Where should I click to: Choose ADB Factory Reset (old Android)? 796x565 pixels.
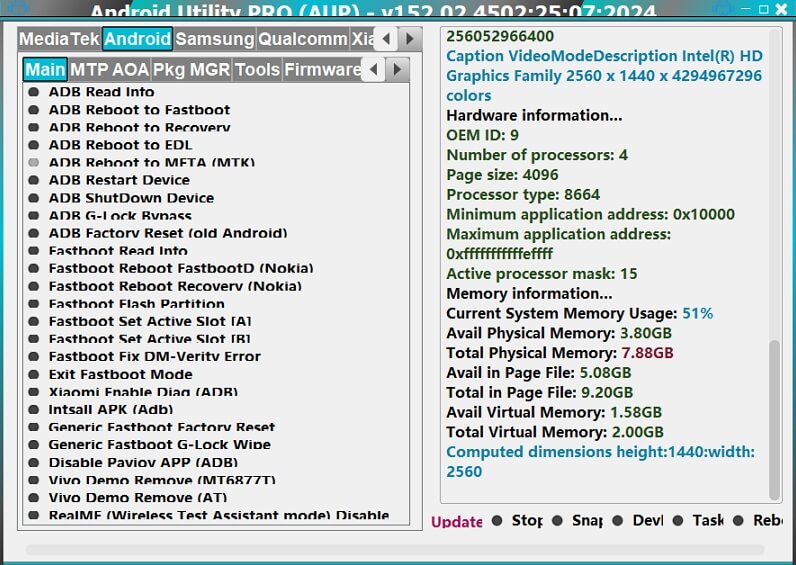click(x=157, y=233)
